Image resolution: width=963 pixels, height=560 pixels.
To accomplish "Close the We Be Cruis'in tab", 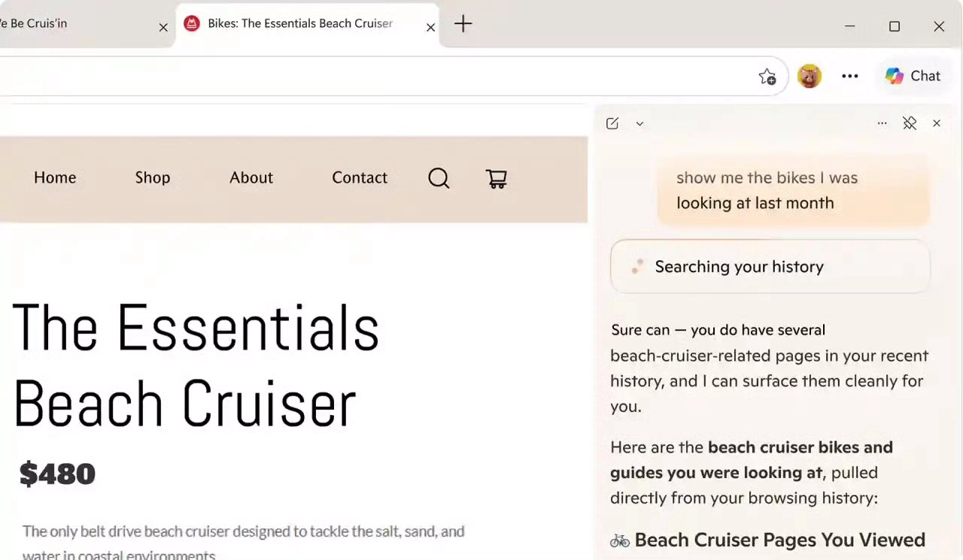I will pyautogui.click(x=163, y=27).
